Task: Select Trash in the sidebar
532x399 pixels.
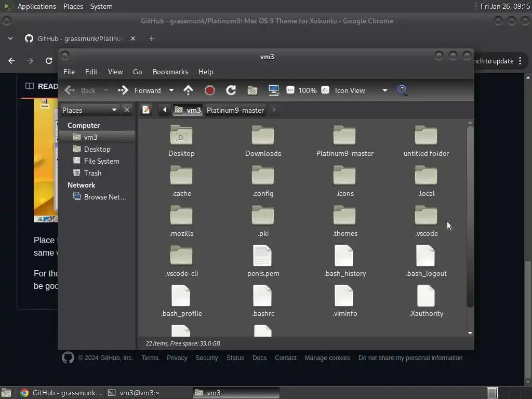Action: click(x=97, y=173)
